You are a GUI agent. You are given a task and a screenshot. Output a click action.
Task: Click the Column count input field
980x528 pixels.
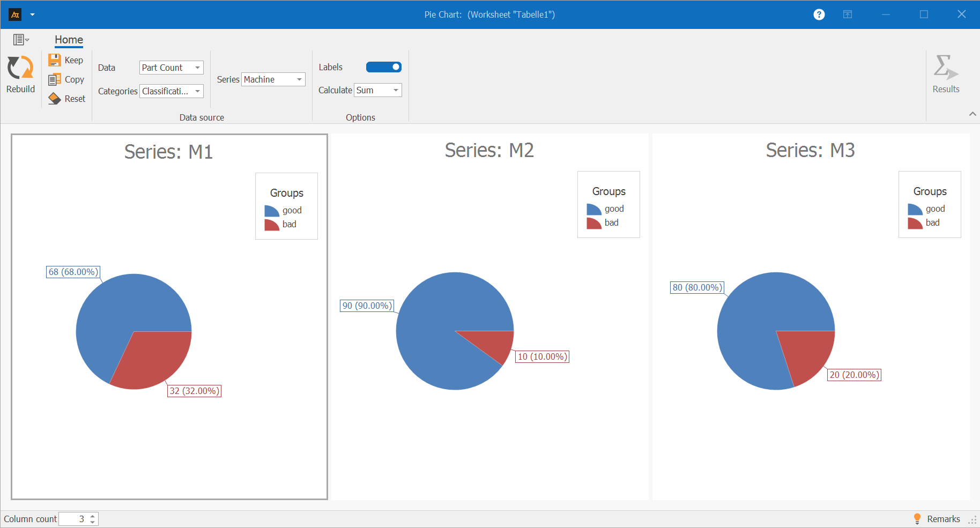[73, 519]
